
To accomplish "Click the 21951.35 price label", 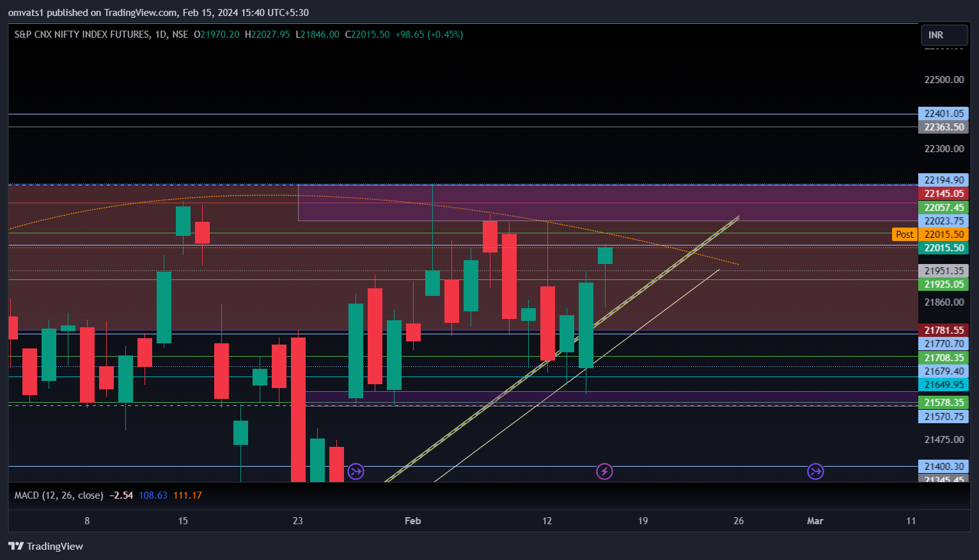I will point(943,271).
